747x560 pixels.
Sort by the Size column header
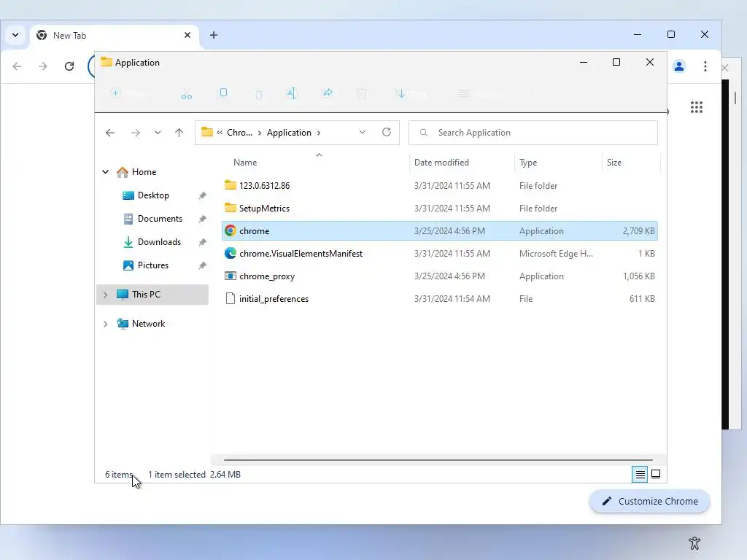click(x=614, y=163)
